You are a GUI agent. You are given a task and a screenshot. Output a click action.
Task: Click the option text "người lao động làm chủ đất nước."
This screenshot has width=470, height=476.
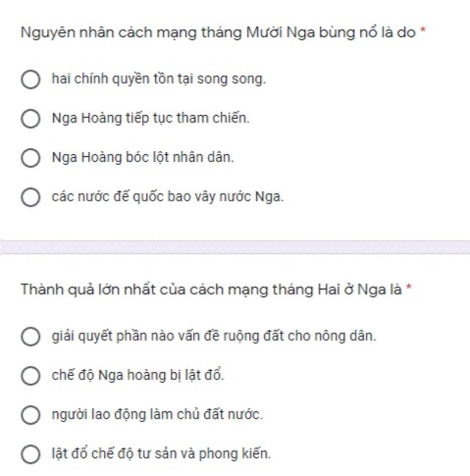click(157, 415)
